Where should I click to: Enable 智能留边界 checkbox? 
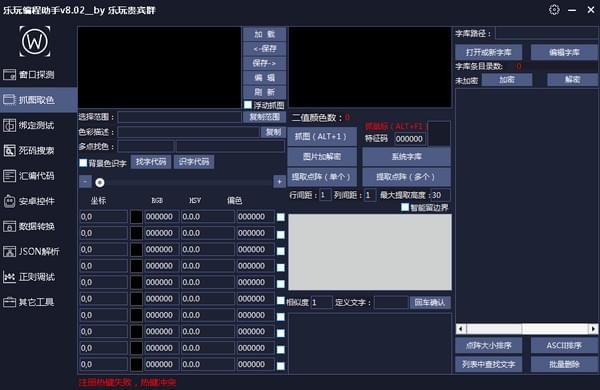(405, 207)
